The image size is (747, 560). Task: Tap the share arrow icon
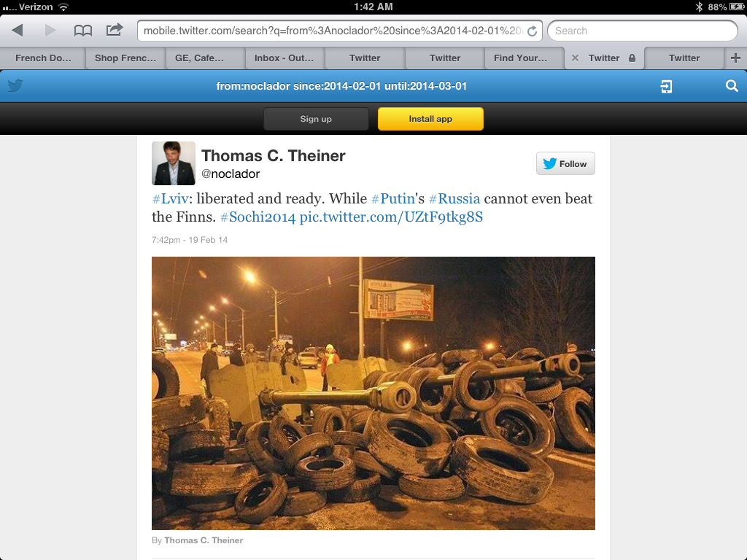(115, 30)
